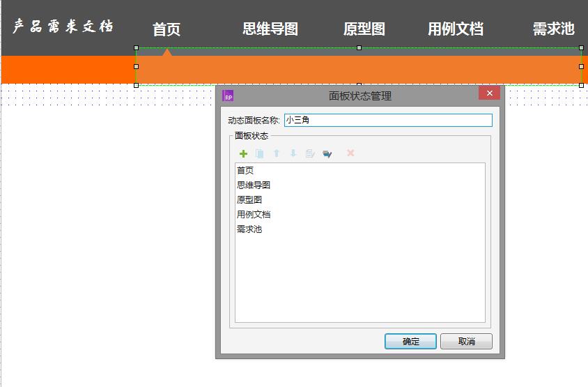Viewport: 588px width, 387px height.
Task: Click the red X remove state icon
Action: click(350, 153)
